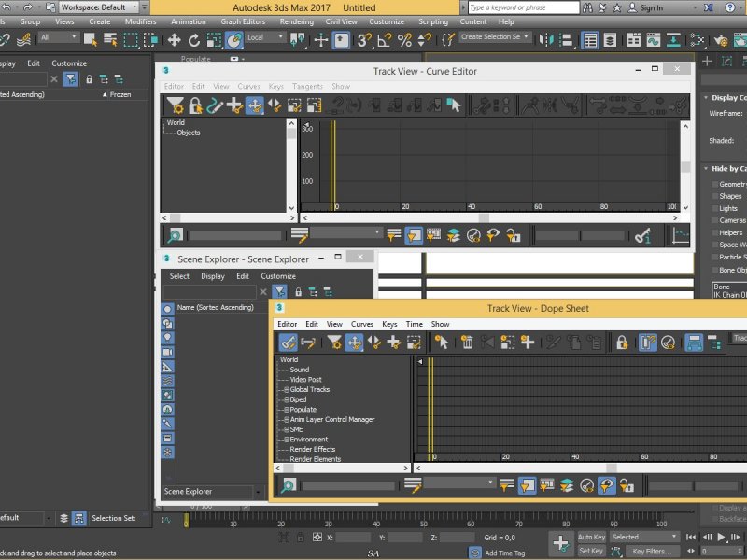Viewport: 747px width, 560px height.
Task: Open Create Selection Set dropdown
Action: pyautogui.click(x=495, y=36)
